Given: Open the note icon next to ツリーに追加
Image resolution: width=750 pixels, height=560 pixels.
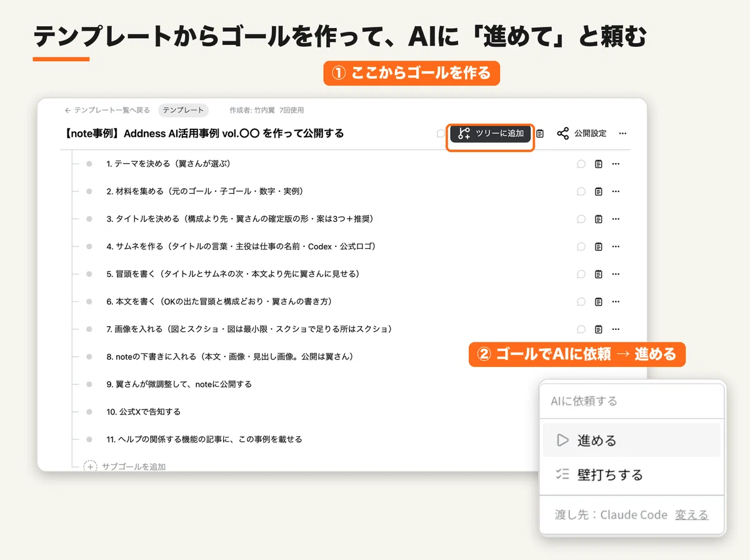Looking at the screenshot, I should pyautogui.click(x=541, y=134).
